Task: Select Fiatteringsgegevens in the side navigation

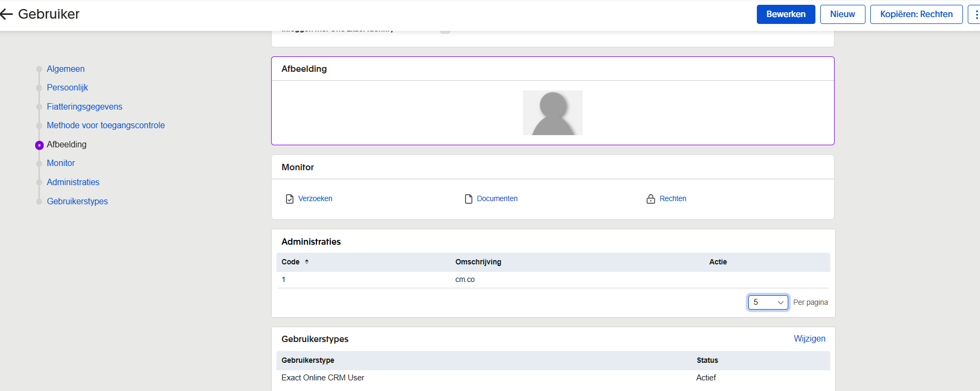Action: coord(85,107)
